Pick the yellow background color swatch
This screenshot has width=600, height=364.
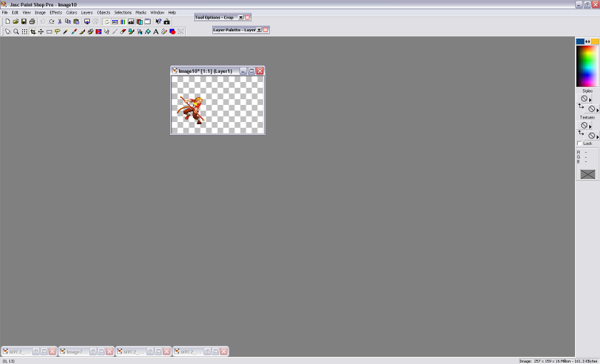595,41
